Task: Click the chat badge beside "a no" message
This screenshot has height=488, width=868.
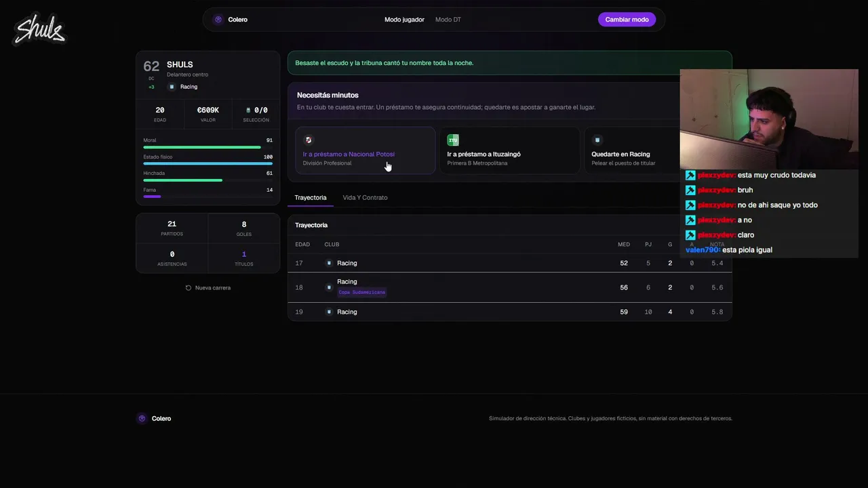Action: [x=690, y=220]
